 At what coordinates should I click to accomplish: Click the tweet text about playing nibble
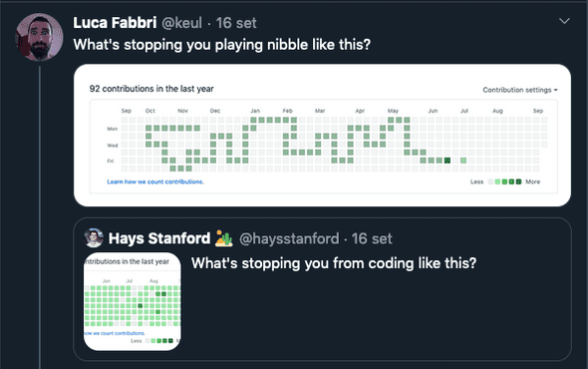point(222,45)
